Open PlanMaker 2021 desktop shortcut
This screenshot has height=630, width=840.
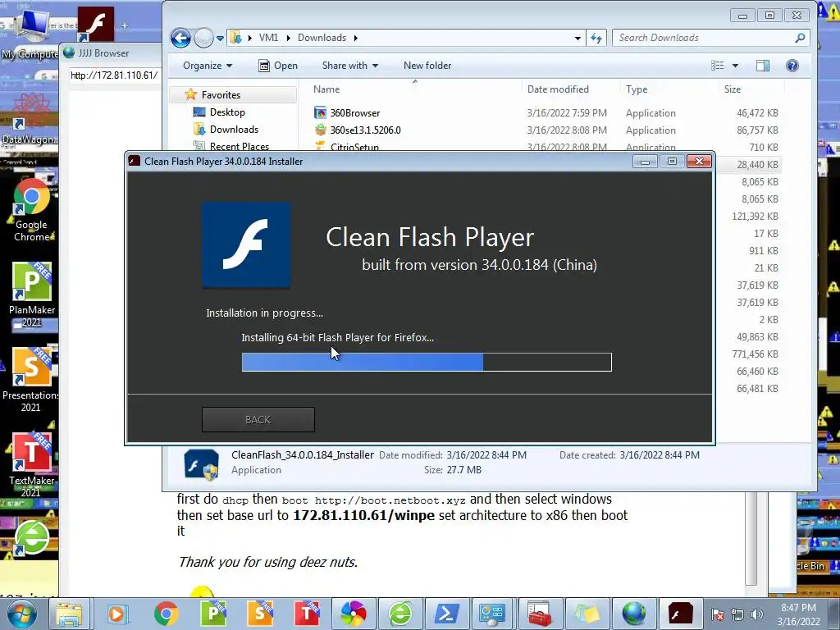tap(31, 294)
